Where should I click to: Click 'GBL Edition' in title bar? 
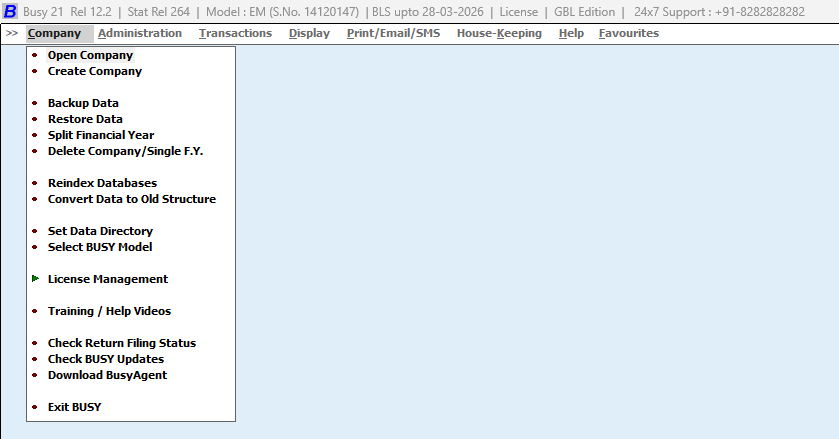584,12
